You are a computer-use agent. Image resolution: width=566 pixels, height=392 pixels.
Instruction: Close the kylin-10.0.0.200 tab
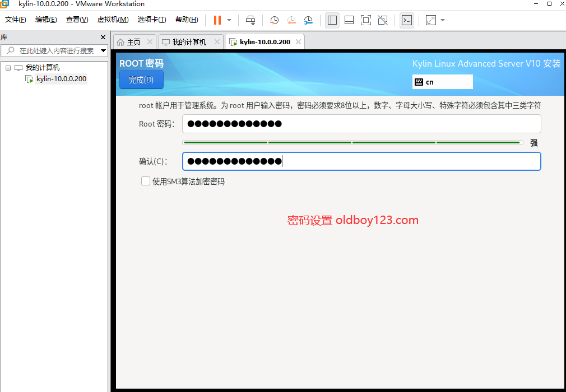(x=299, y=42)
